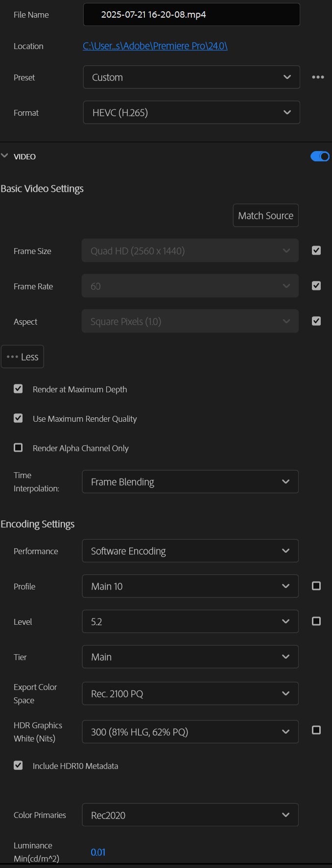Viewport: 332px width, 868px height.
Task: Open the preset options ellipsis menu
Action: click(x=318, y=77)
